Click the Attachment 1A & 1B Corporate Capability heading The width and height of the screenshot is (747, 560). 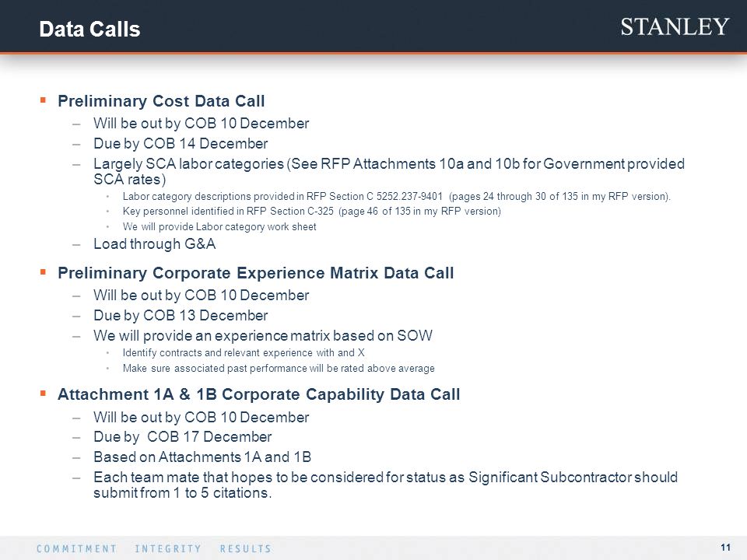[x=258, y=394]
